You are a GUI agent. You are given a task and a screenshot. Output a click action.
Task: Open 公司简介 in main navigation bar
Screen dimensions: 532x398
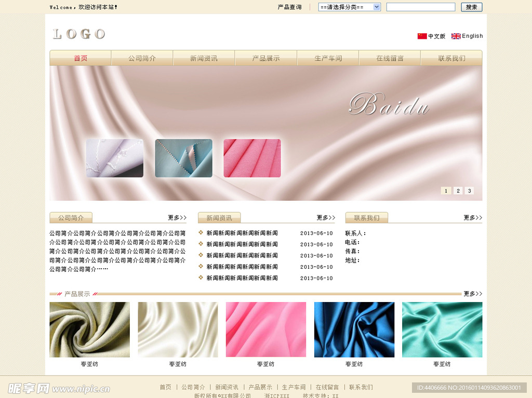142,58
